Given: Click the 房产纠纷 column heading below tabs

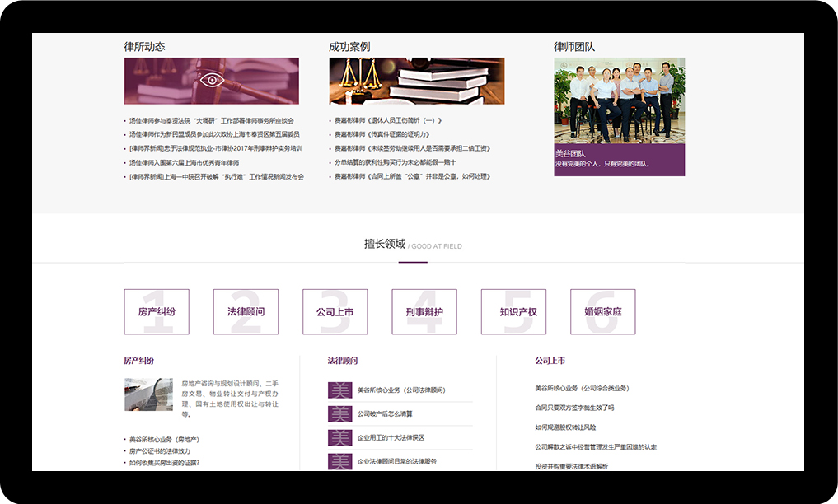Looking at the screenshot, I should (x=139, y=361).
